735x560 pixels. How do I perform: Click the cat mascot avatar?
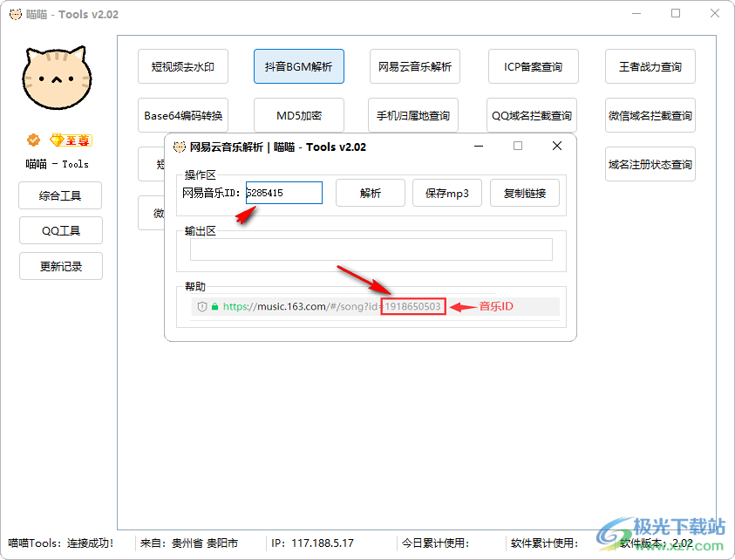coord(57,78)
